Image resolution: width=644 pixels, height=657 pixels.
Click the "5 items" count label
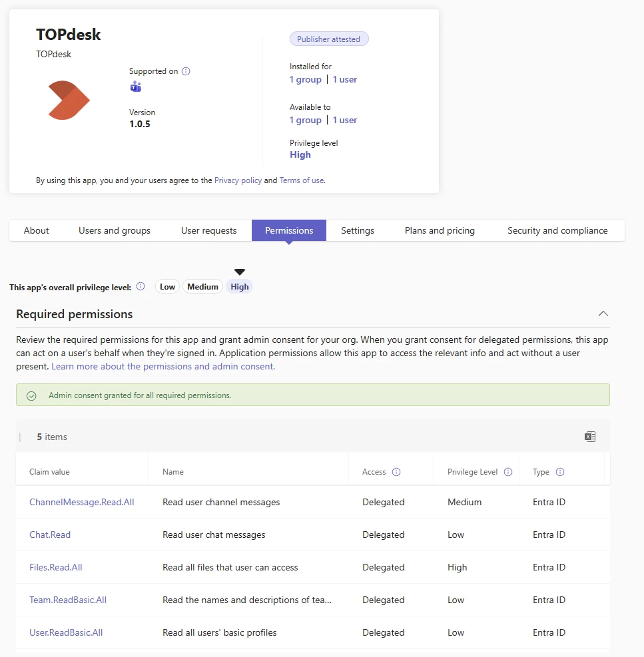point(52,437)
